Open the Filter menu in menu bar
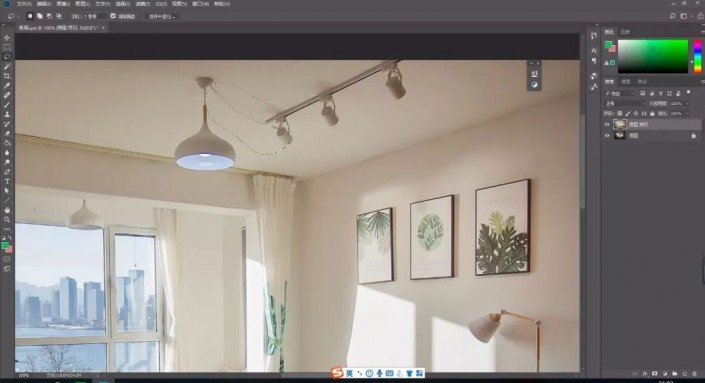Screen dimensions: 705x383 tap(143, 4)
